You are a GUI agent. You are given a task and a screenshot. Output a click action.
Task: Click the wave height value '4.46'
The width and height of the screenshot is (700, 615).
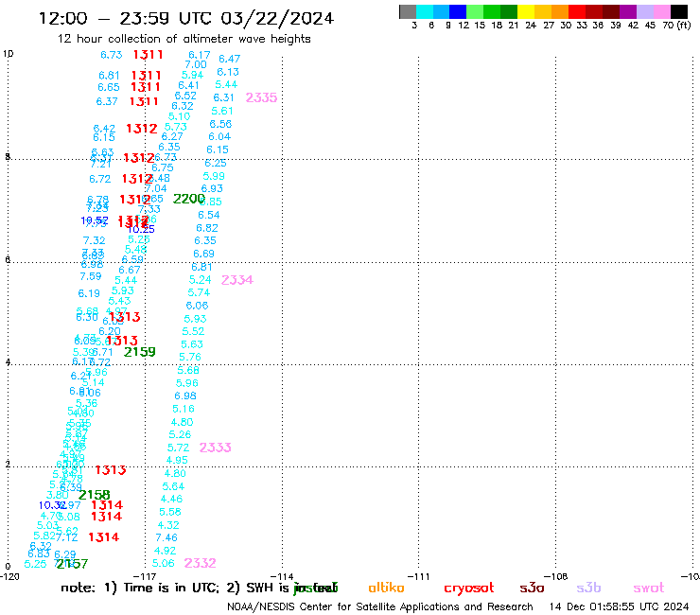tap(171, 499)
